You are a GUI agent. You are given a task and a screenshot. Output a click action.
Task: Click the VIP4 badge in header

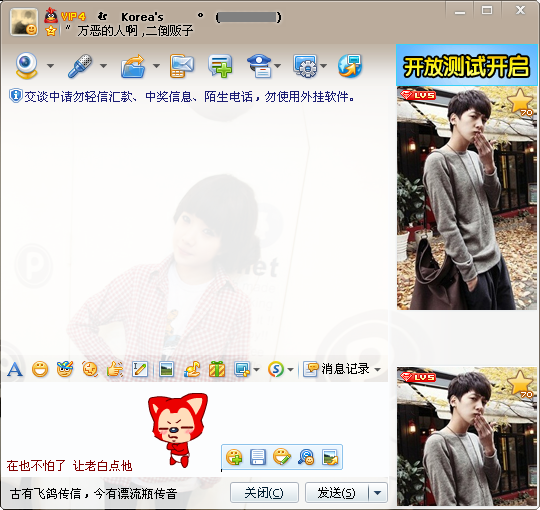[x=73, y=16]
